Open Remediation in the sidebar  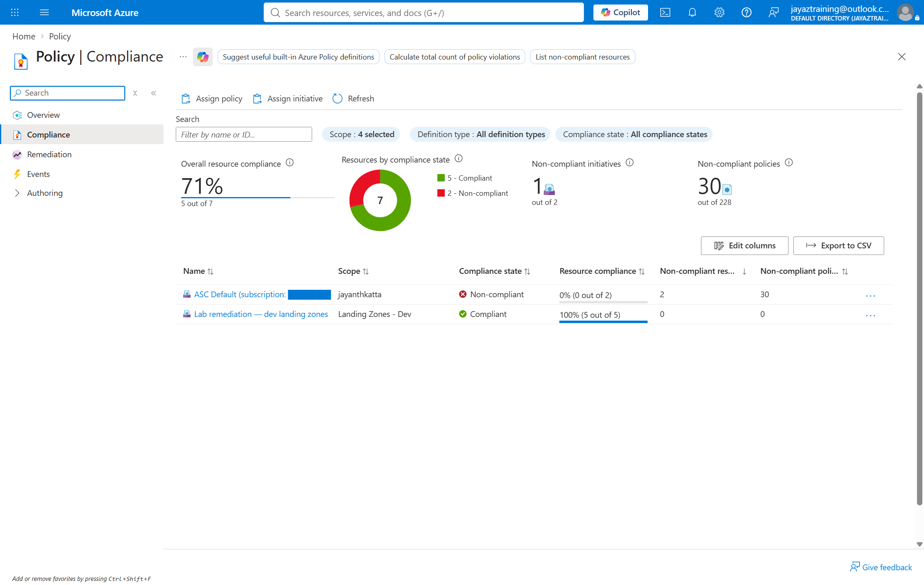click(49, 154)
